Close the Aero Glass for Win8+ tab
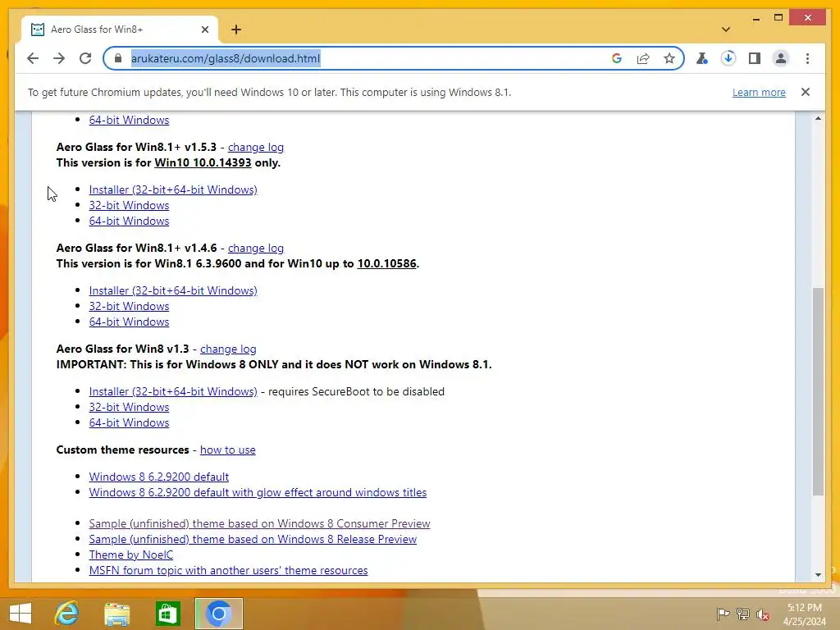This screenshot has width=840, height=630. point(204,30)
